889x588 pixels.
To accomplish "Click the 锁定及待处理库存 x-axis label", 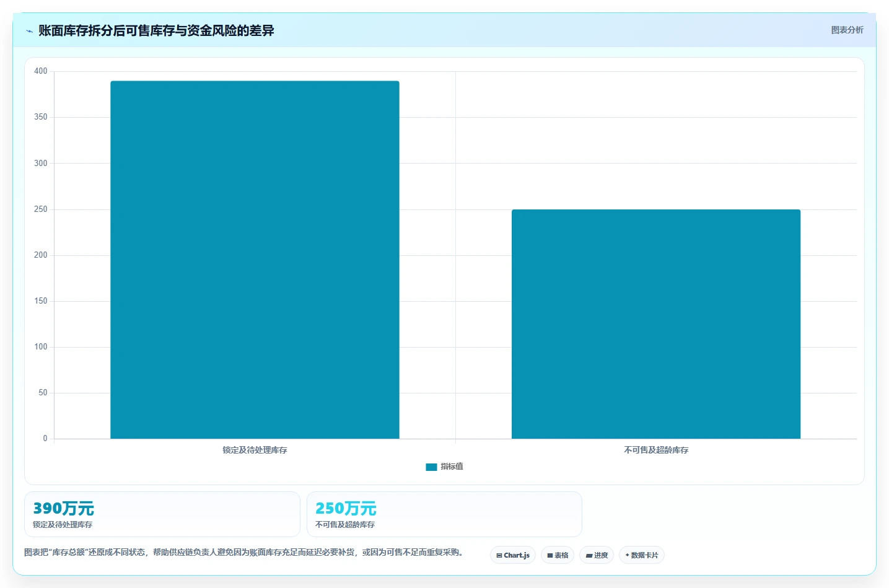I will click(255, 450).
